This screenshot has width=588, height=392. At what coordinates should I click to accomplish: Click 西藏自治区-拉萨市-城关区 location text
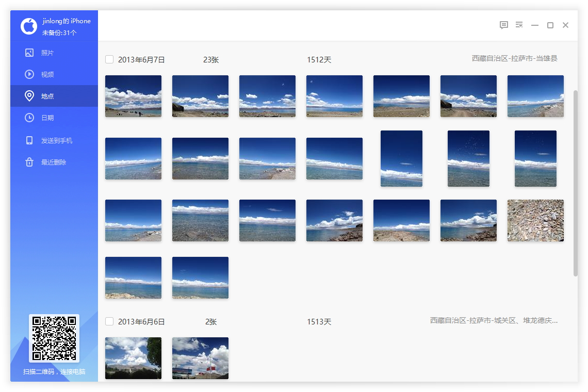click(494, 320)
